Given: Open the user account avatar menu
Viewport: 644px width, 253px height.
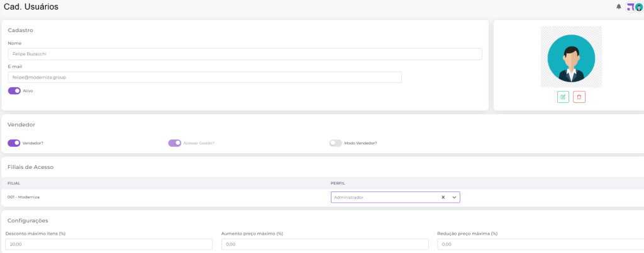Looking at the screenshot, I should coord(639,7).
